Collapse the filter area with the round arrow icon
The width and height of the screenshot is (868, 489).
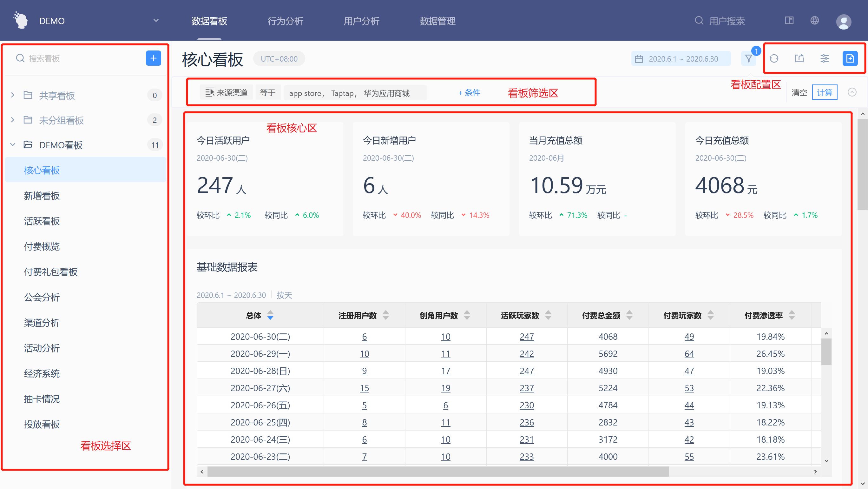click(852, 92)
